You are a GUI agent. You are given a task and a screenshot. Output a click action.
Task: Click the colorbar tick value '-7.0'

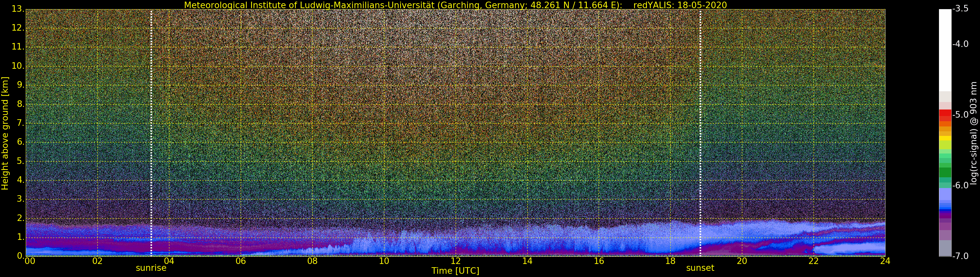pos(960,256)
